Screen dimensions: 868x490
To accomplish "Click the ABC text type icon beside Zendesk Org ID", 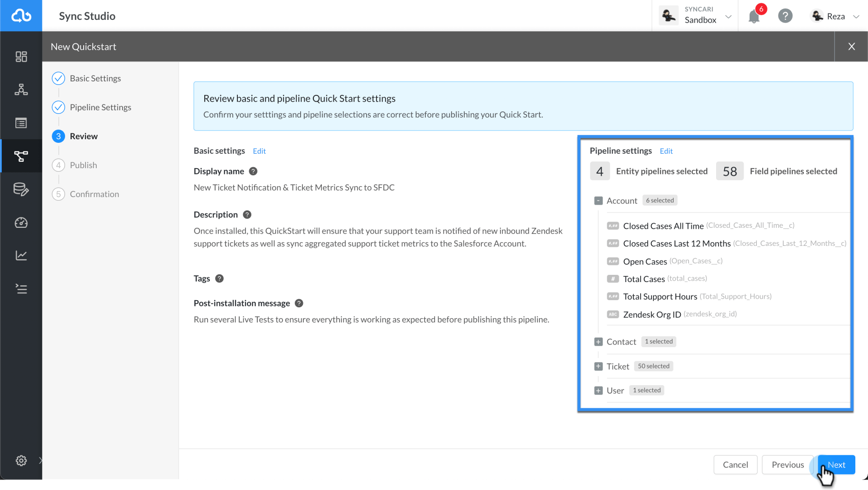I will click(613, 314).
